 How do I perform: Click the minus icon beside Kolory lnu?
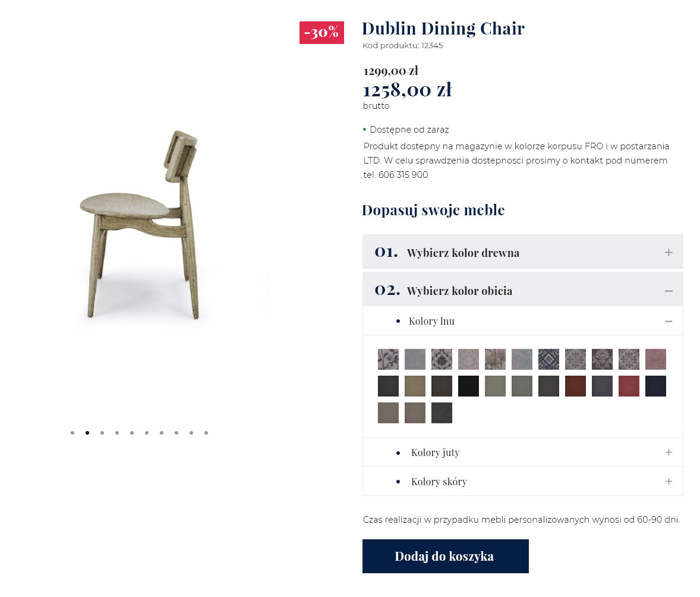[x=669, y=321]
